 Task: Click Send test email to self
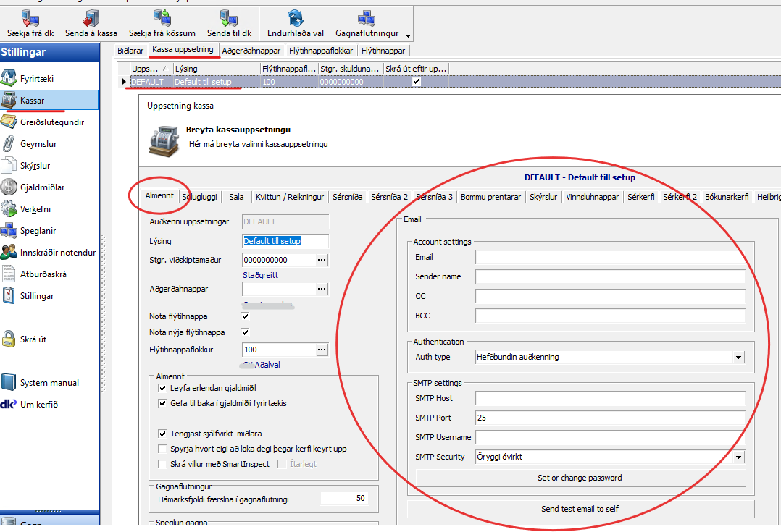580,509
